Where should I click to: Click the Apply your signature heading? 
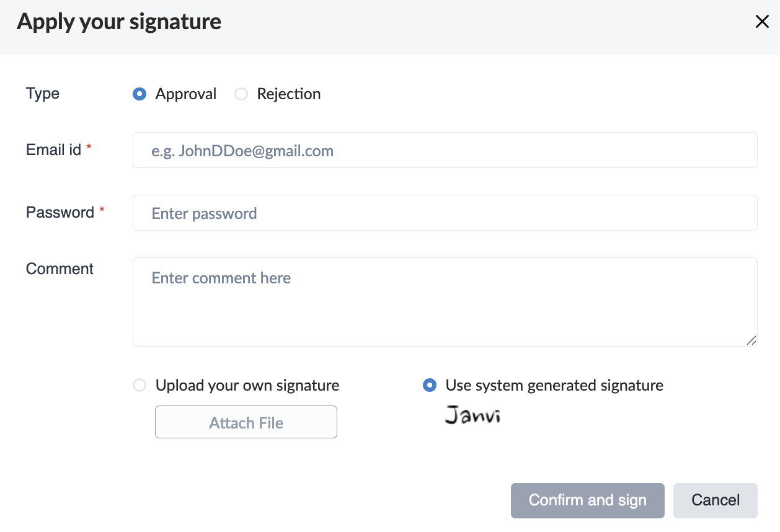coord(119,22)
